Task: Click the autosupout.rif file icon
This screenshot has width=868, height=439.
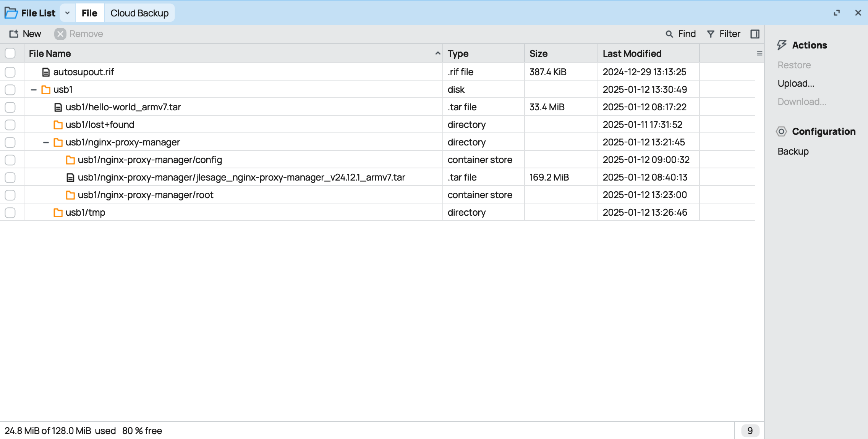Action: tap(46, 72)
